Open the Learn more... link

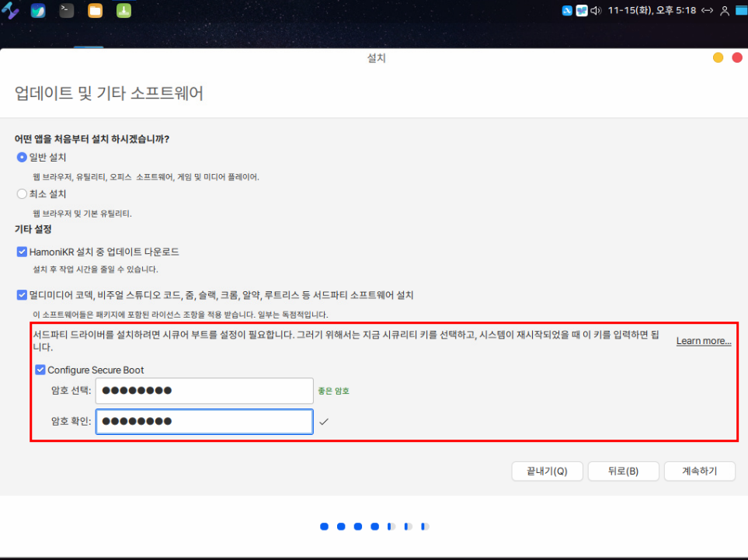click(703, 341)
